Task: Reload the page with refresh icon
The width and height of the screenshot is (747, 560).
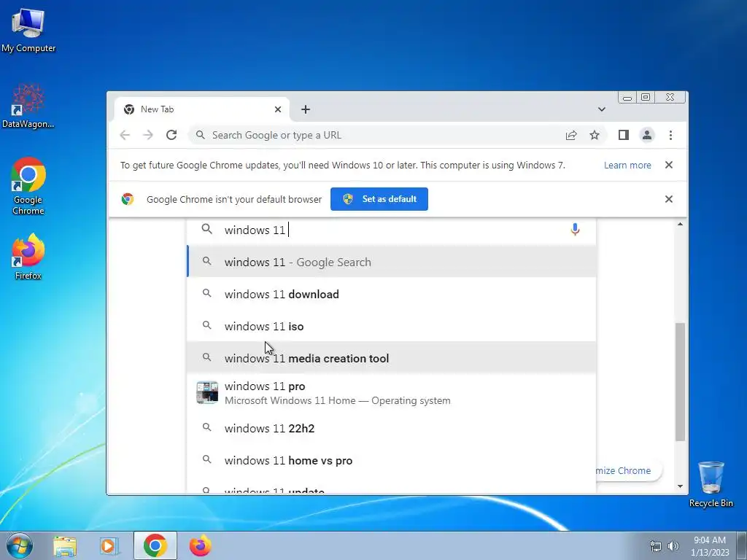Action: point(171,135)
